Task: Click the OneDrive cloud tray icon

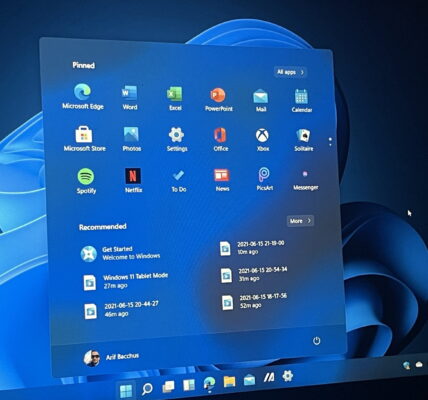Action: [x=419, y=365]
